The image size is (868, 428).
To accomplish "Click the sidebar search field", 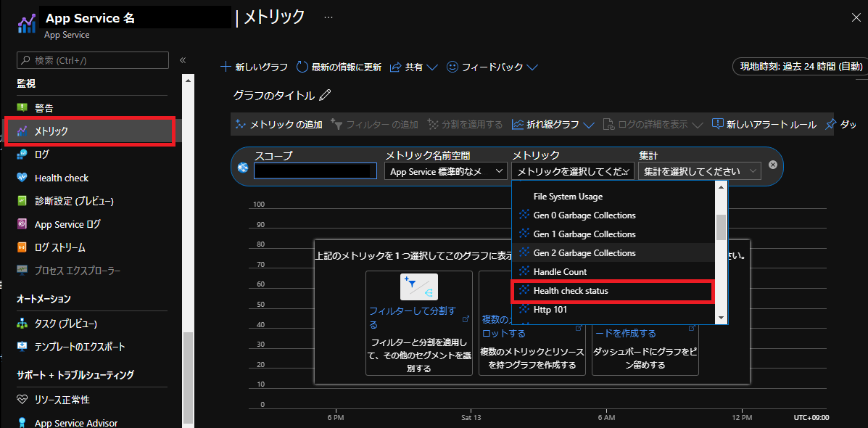I will [93, 60].
